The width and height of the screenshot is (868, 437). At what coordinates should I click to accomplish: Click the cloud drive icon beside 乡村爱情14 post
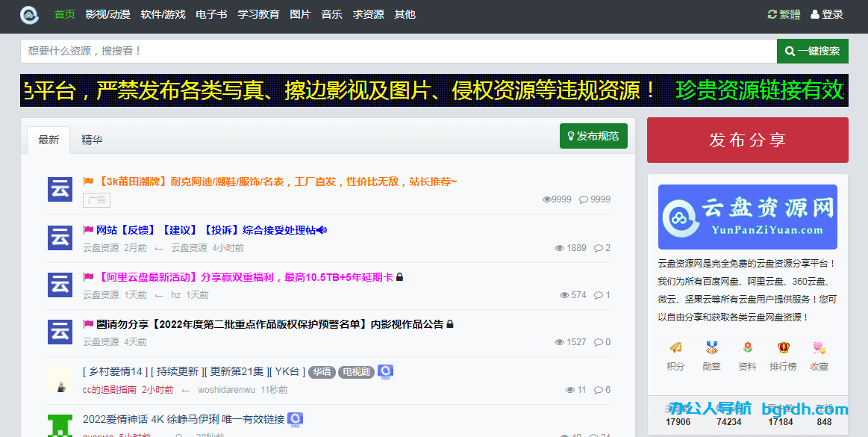(385, 371)
